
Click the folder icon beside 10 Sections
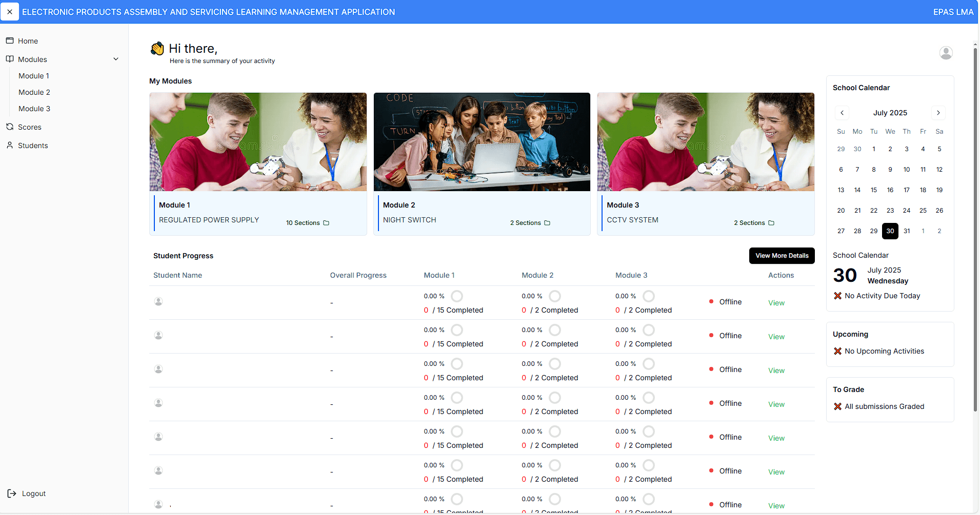point(326,223)
